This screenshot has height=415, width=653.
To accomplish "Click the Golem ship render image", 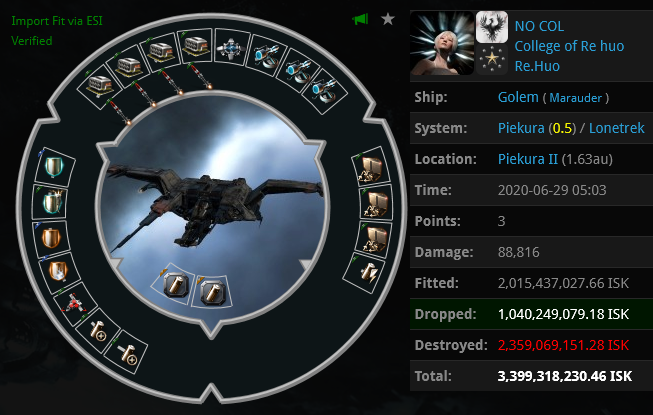I will pyautogui.click(x=212, y=208).
